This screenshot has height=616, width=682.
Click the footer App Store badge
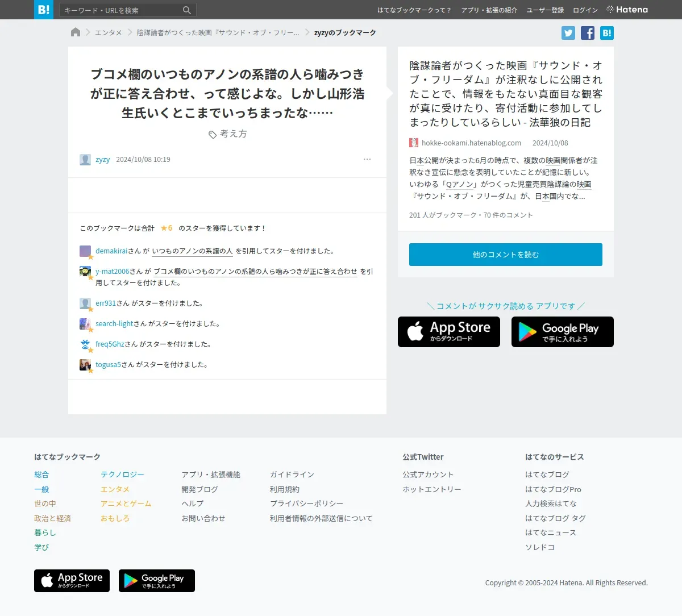[72, 581]
